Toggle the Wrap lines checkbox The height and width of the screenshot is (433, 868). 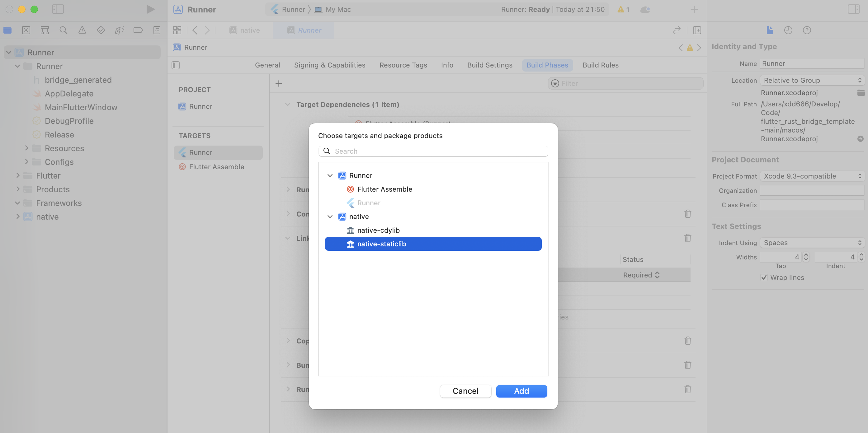pos(764,277)
